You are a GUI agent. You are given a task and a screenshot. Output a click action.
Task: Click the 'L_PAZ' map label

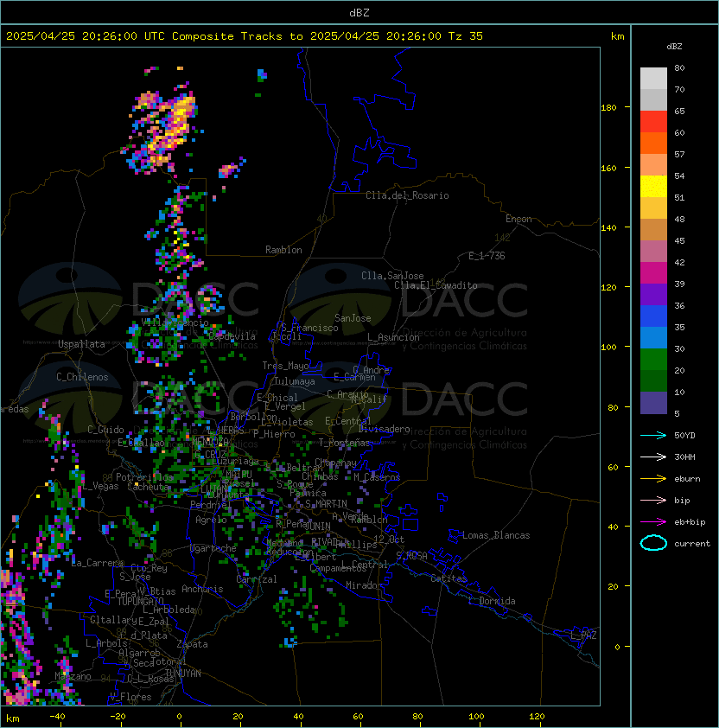(x=583, y=635)
